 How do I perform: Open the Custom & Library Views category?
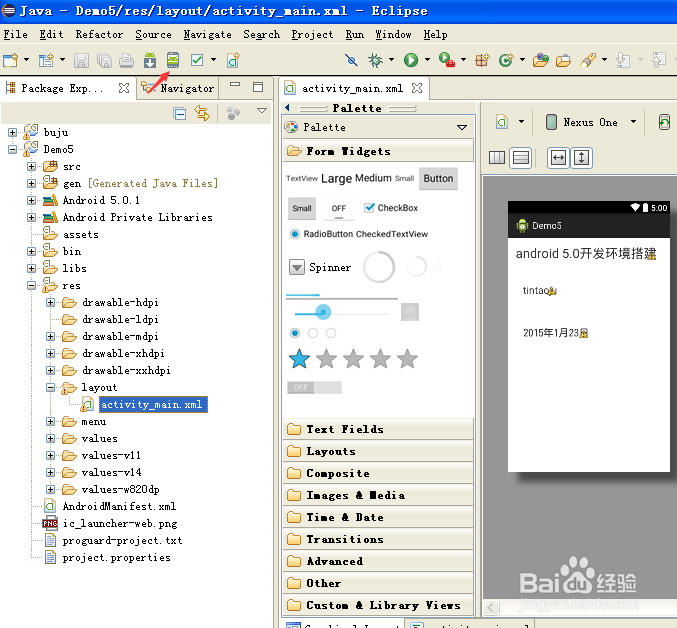pyautogui.click(x=378, y=605)
